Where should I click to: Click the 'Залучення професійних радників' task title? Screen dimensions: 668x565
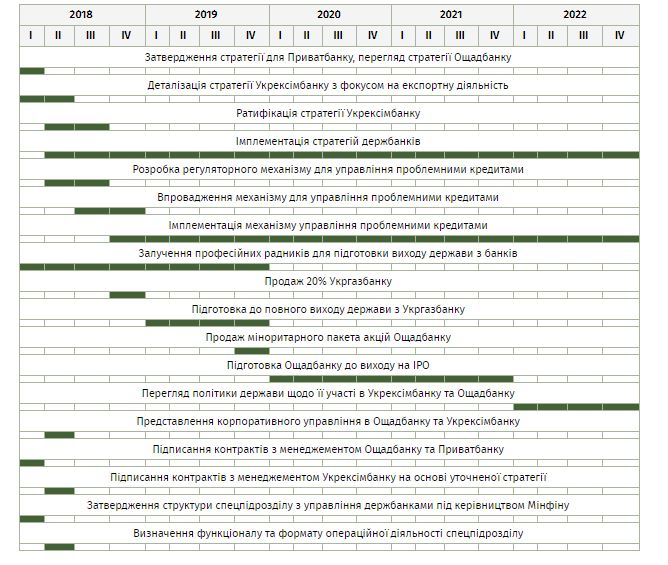(x=329, y=253)
